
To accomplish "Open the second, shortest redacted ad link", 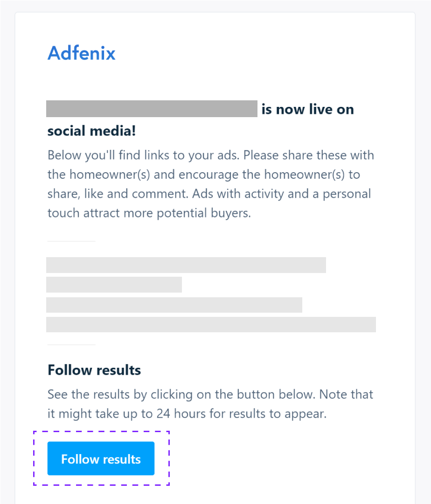I will coord(114,284).
